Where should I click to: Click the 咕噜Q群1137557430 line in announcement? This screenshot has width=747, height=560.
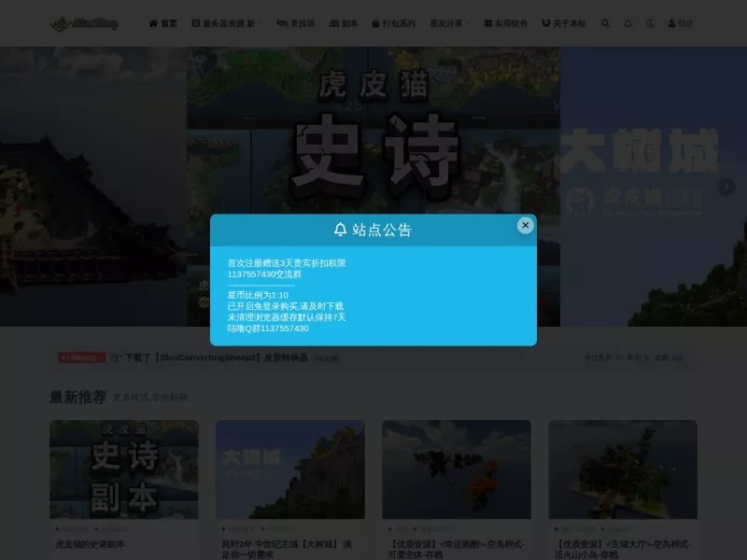pyautogui.click(x=268, y=329)
